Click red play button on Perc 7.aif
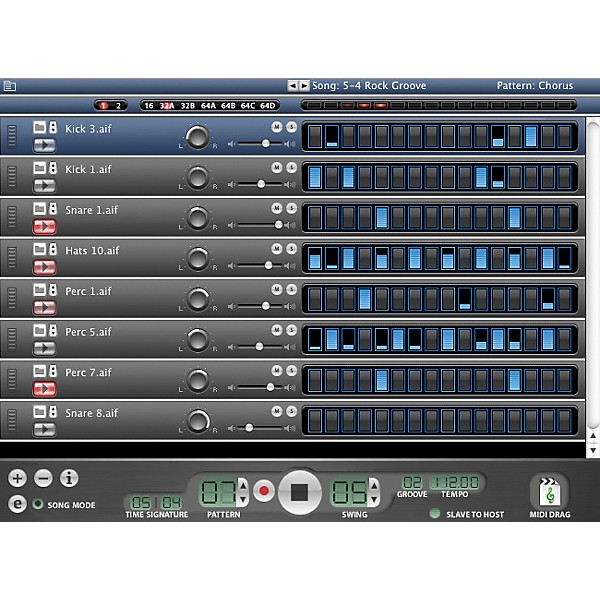600x600 pixels. 44,389
